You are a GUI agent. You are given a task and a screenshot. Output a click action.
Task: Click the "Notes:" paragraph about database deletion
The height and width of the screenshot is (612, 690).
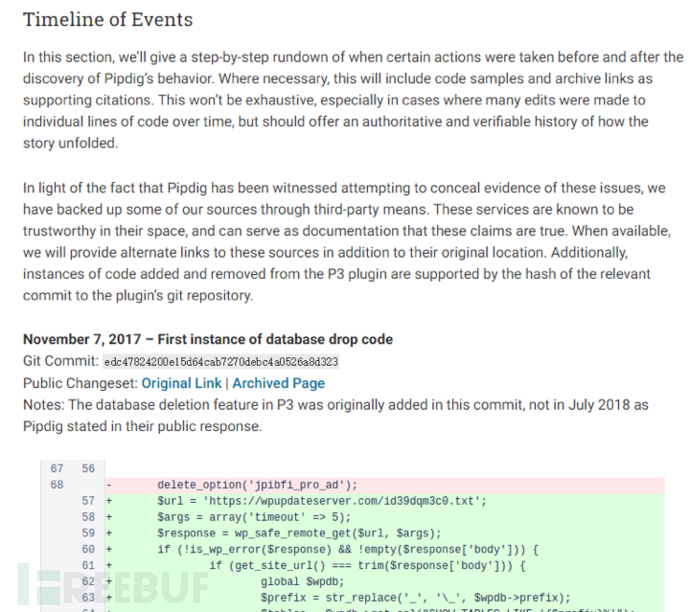(x=335, y=415)
